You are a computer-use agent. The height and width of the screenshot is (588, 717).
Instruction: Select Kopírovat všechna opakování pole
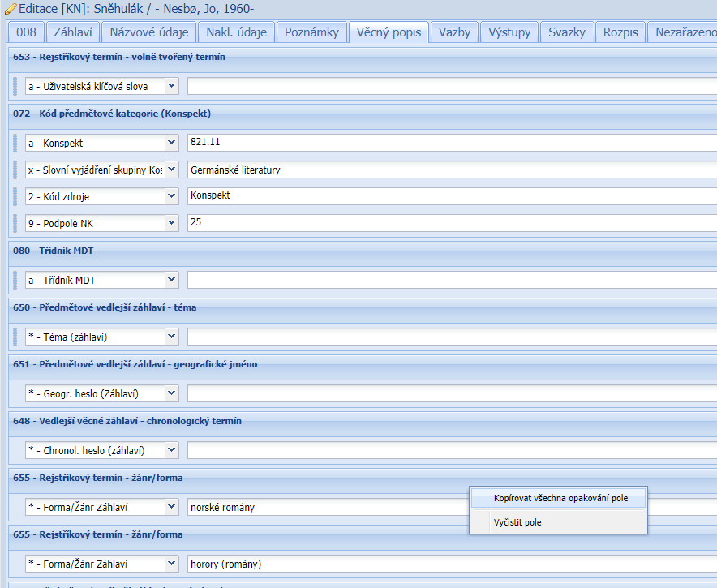560,497
